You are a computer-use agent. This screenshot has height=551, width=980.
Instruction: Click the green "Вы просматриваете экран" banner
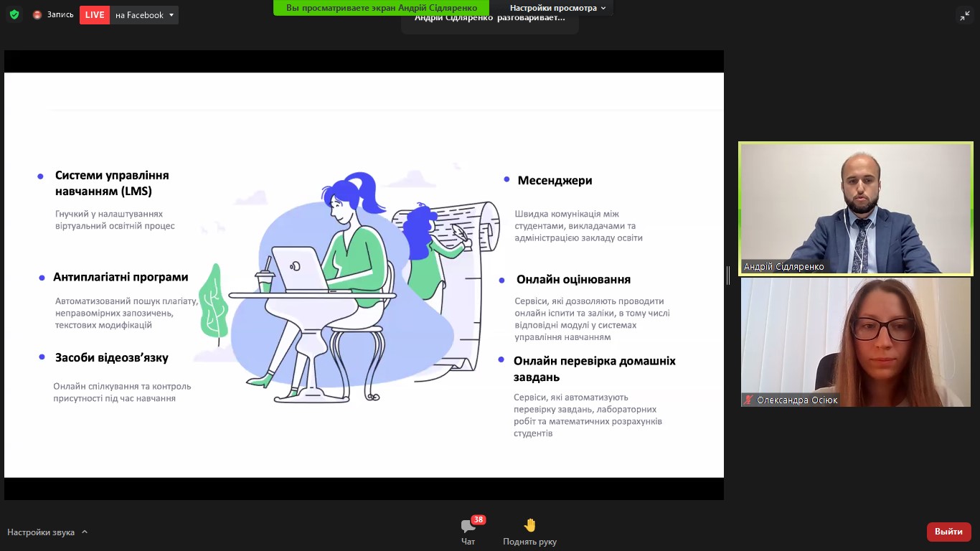pos(382,8)
